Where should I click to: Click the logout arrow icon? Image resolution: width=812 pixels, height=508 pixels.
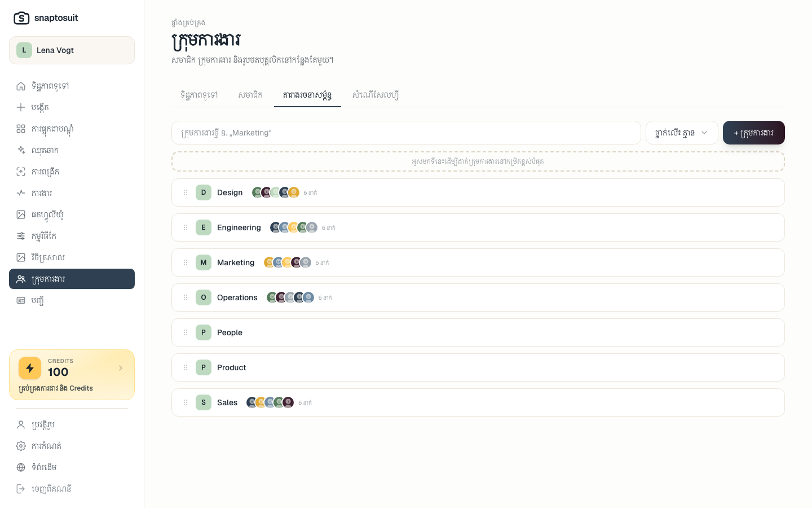point(21,489)
